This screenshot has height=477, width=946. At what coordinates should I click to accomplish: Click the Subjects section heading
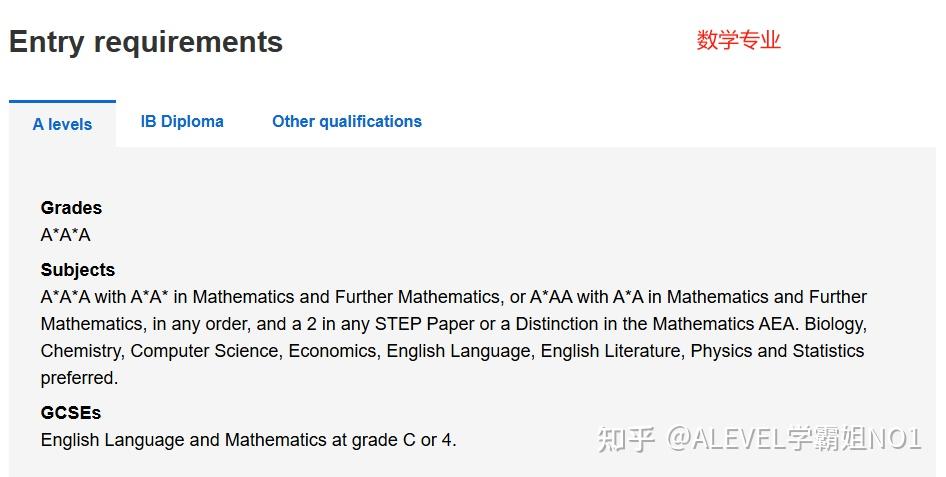[78, 270]
